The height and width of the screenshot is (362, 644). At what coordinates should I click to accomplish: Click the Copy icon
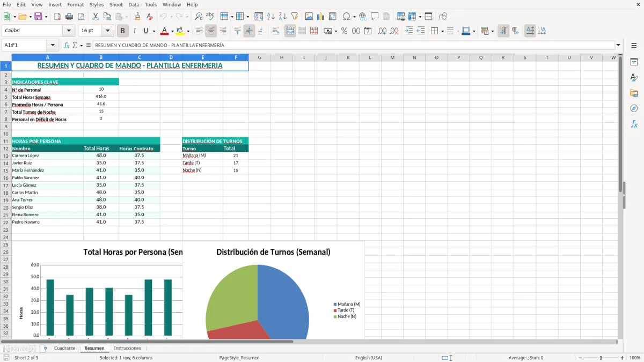107,17
